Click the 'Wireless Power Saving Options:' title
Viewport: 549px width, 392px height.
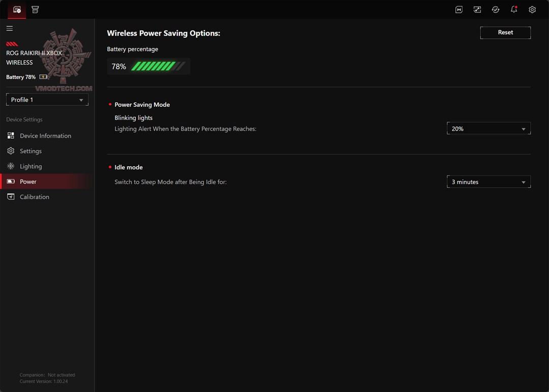[x=164, y=33]
